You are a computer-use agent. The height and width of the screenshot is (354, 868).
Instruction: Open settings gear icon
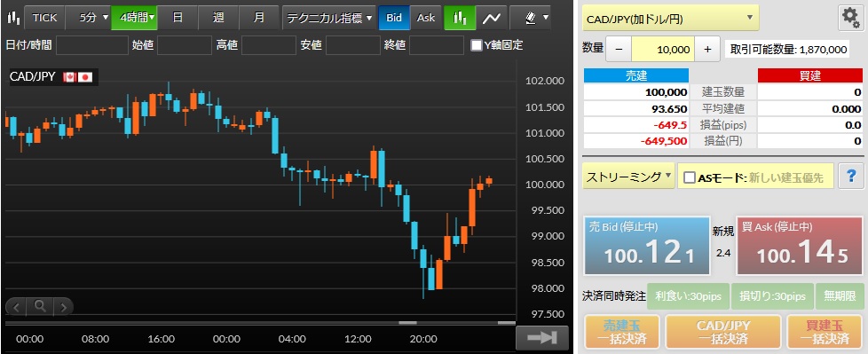point(850,19)
